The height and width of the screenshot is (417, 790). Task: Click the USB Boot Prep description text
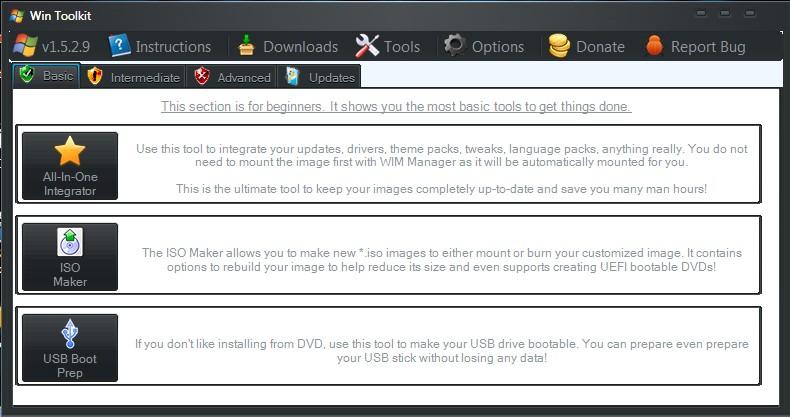pyautogui.click(x=441, y=351)
